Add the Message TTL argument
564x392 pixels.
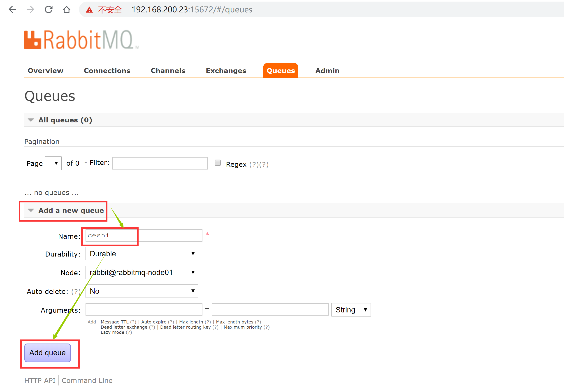pos(114,322)
